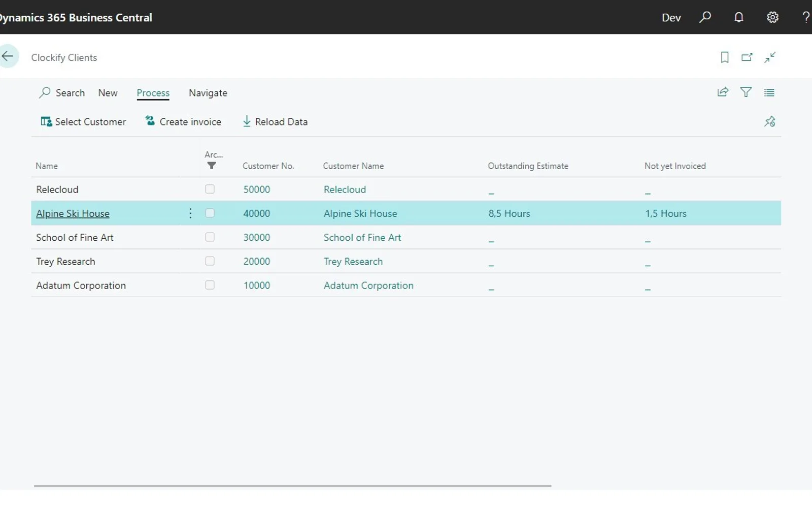
Task: Switch list layout with the list view icon
Action: pyautogui.click(x=769, y=92)
